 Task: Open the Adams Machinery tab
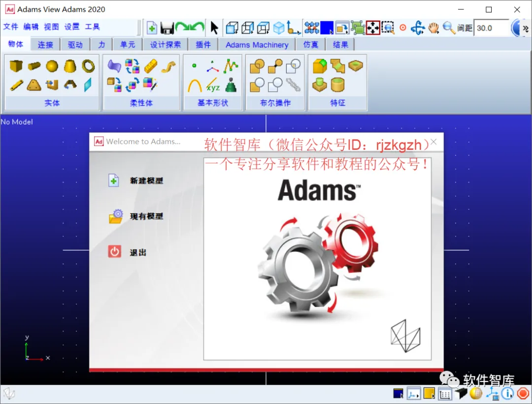[x=257, y=44]
